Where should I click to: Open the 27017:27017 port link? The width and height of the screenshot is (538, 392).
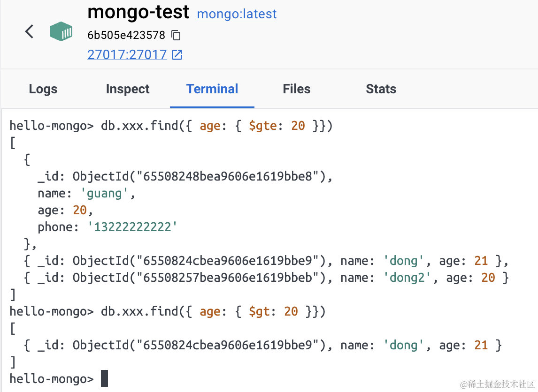pyautogui.click(x=127, y=55)
